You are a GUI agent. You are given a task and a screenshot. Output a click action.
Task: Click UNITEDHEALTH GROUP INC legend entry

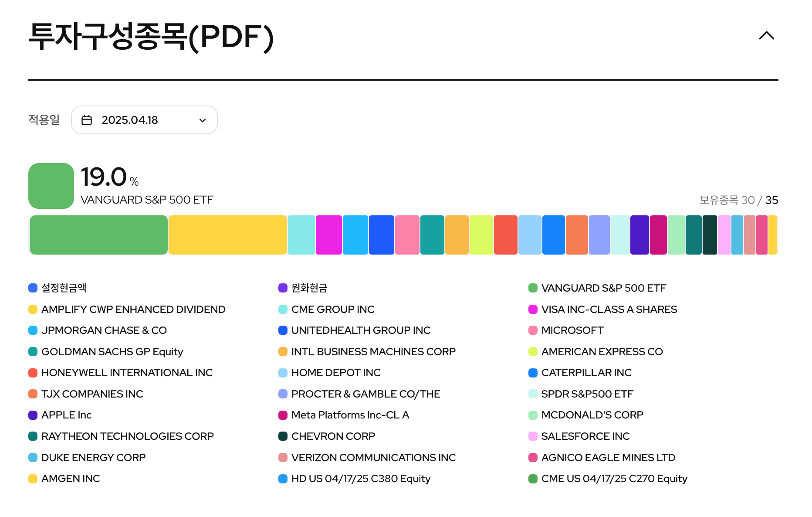click(x=354, y=330)
